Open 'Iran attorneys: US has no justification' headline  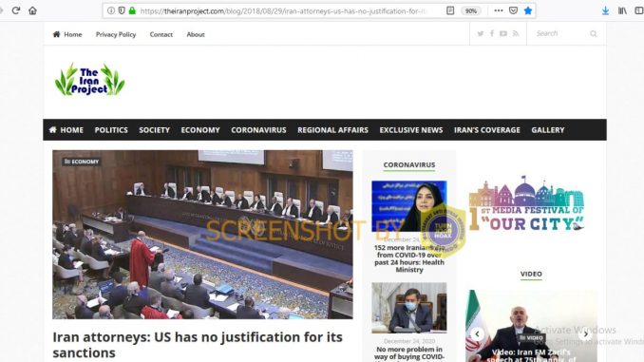coord(198,345)
